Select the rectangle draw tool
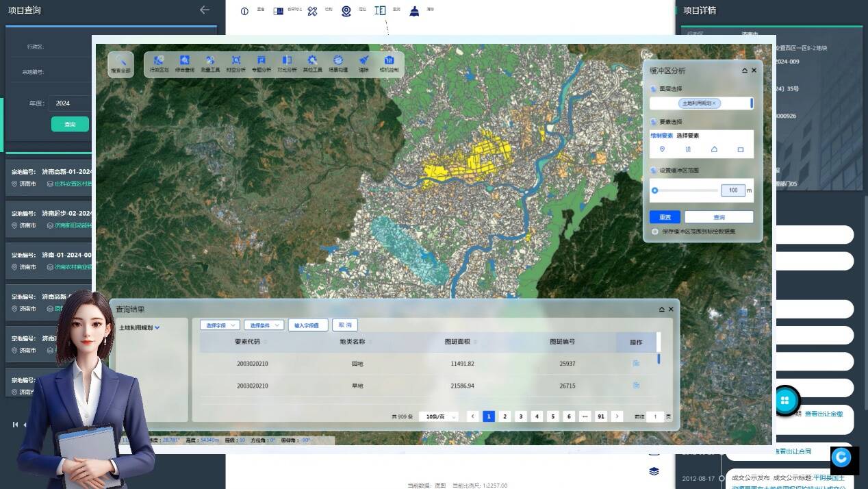868x489 pixels. 740,149
